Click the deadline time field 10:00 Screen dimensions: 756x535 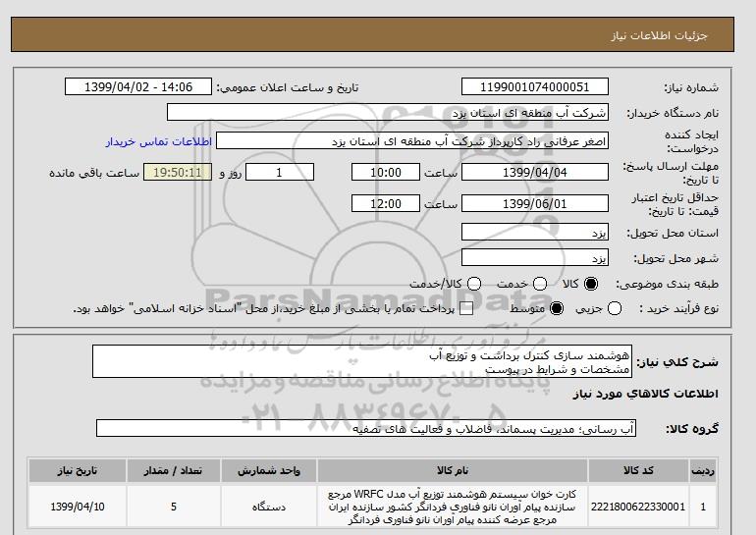[386, 172]
